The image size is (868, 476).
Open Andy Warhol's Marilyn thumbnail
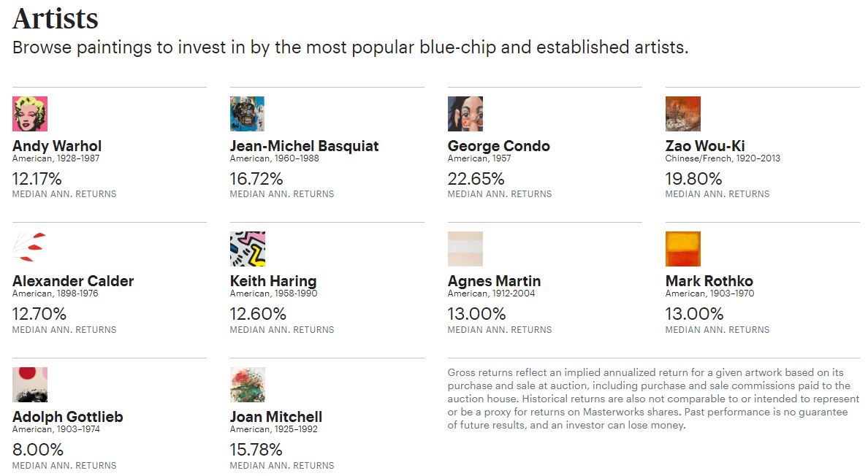point(30,114)
